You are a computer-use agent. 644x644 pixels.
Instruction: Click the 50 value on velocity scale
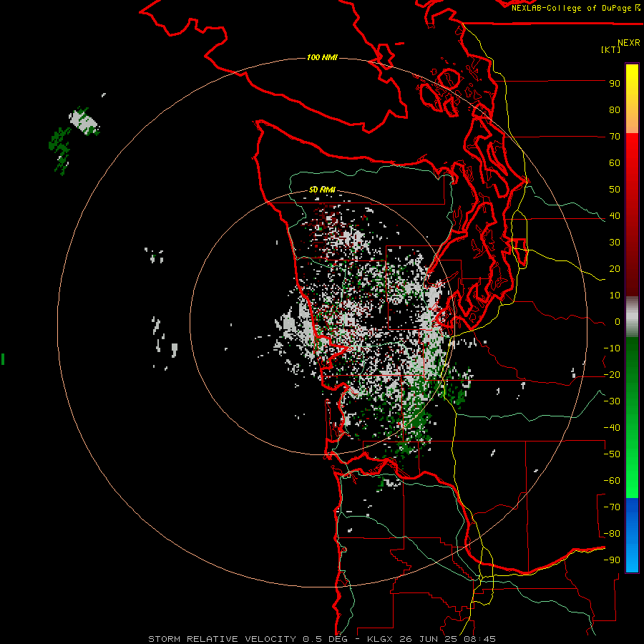point(615,190)
